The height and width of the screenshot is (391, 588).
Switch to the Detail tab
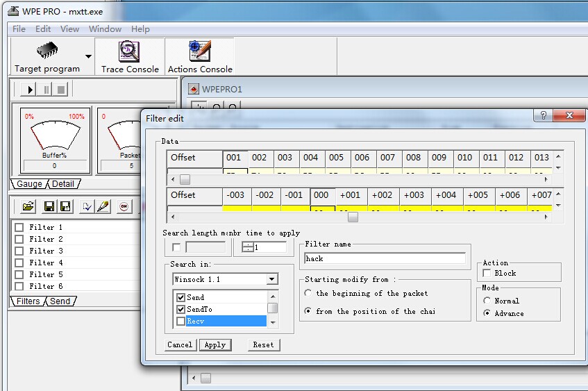(x=63, y=184)
